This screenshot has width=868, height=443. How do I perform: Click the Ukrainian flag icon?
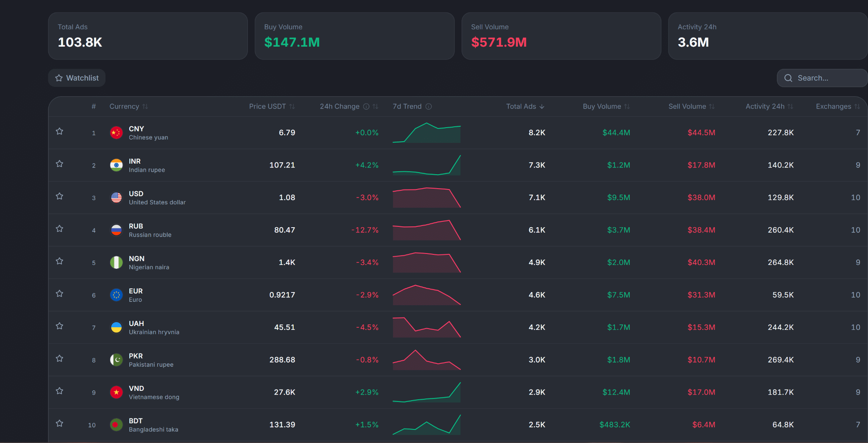tap(116, 327)
